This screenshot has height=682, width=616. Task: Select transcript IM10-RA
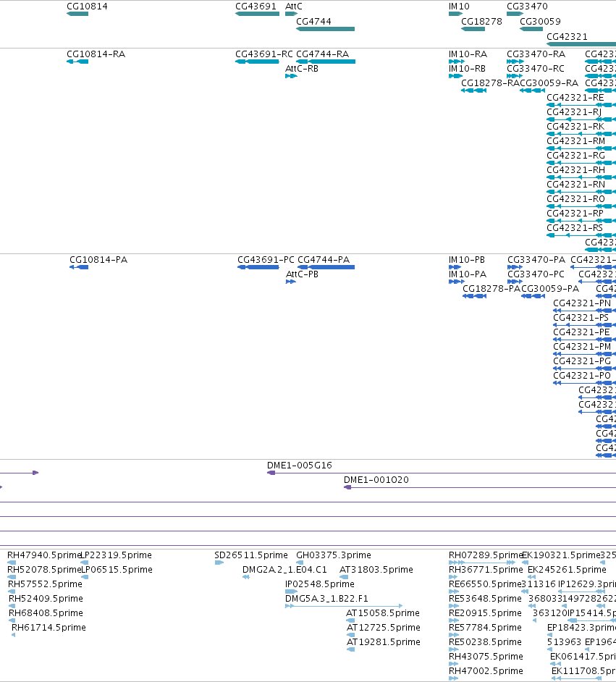coord(468,54)
